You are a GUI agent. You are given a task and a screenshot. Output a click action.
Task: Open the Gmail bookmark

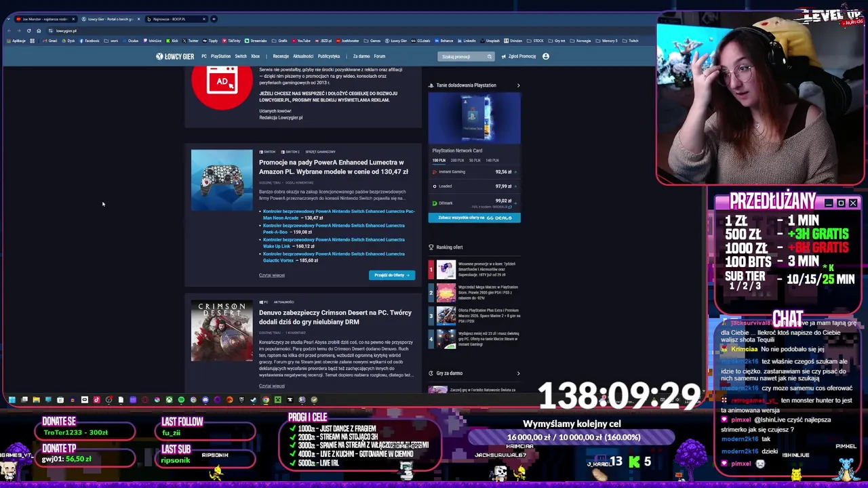[x=50, y=41]
